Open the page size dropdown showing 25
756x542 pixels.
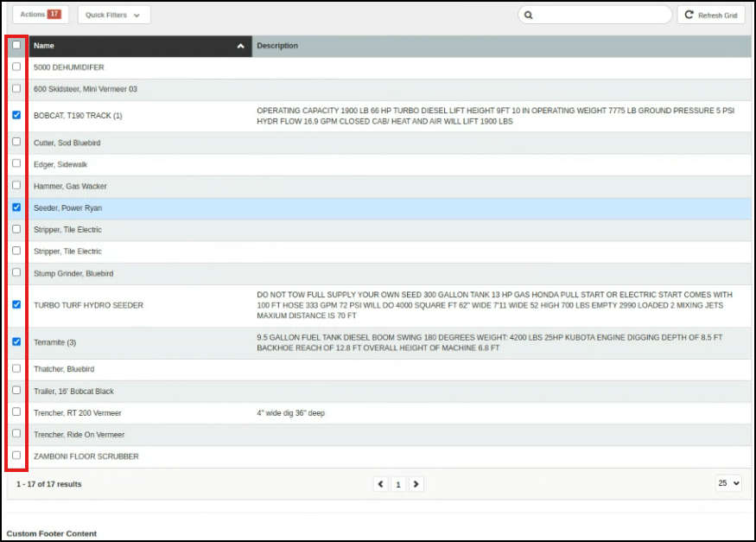(x=728, y=483)
